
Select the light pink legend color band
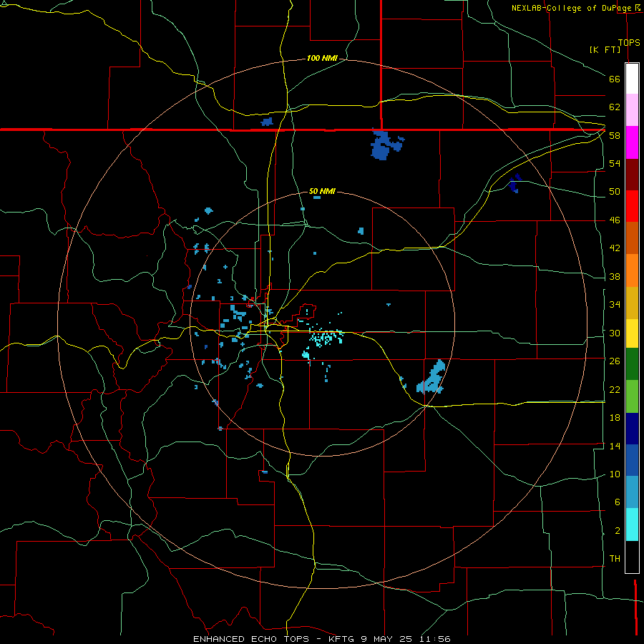coord(632,109)
